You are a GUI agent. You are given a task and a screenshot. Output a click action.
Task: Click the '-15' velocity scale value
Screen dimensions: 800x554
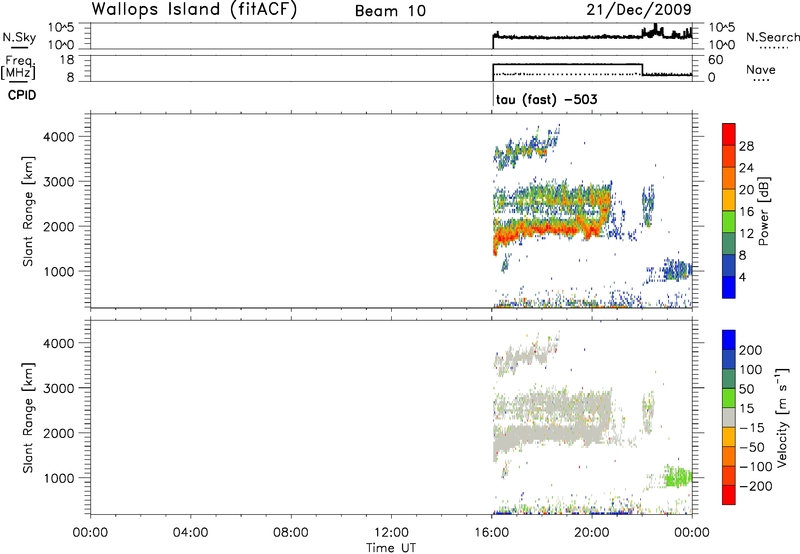point(752,427)
